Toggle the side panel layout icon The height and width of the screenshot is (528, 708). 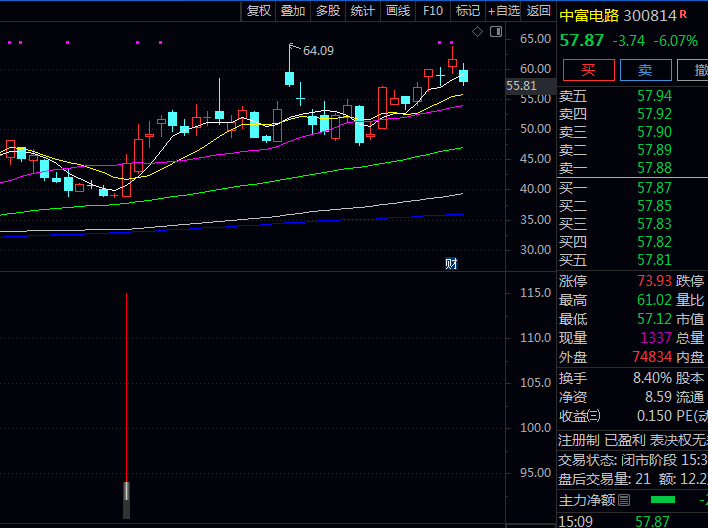pos(496,32)
